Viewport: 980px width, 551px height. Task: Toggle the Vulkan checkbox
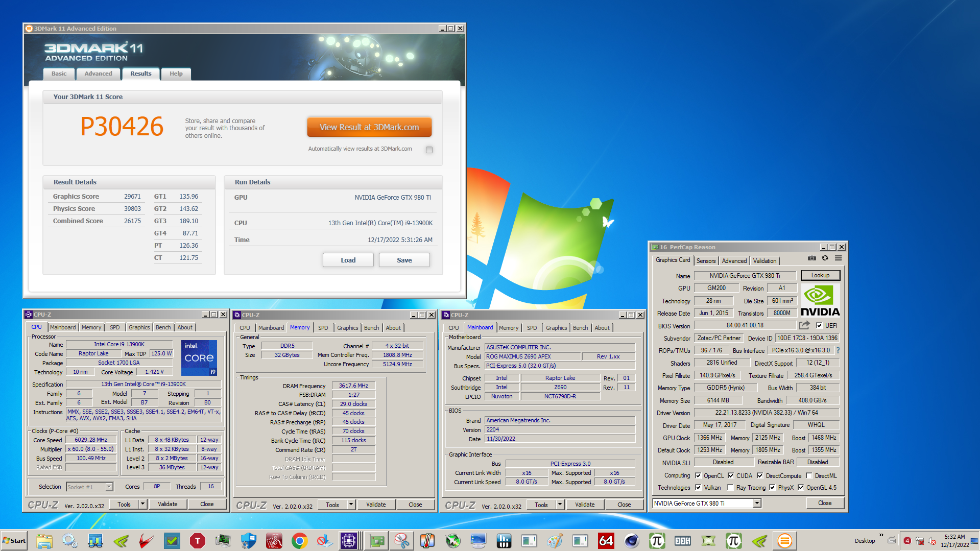tap(698, 487)
